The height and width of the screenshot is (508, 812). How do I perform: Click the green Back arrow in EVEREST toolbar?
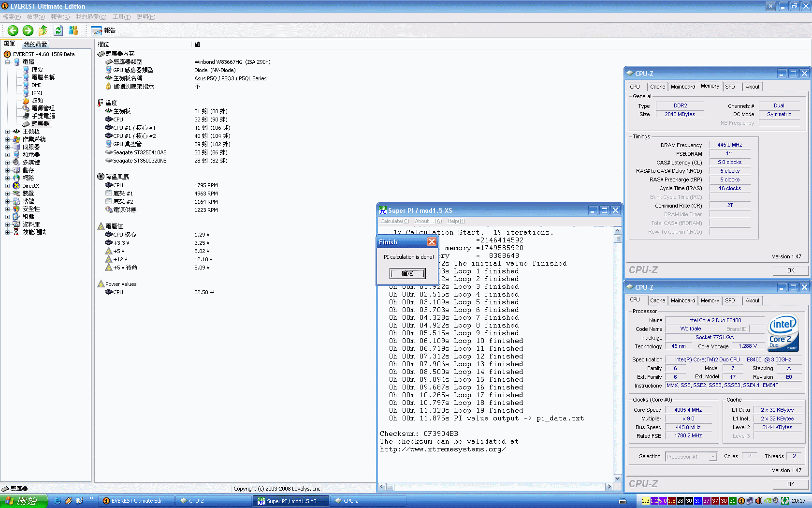(13, 30)
